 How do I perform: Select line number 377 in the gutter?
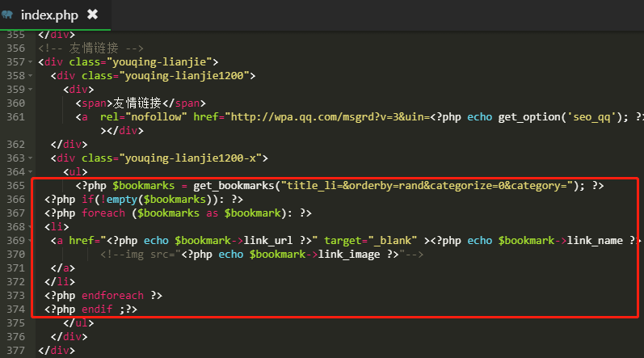point(15,350)
